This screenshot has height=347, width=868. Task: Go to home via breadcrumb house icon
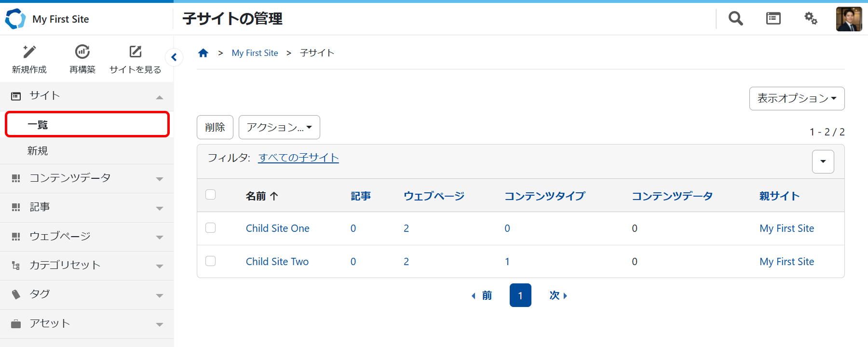[203, 53]
